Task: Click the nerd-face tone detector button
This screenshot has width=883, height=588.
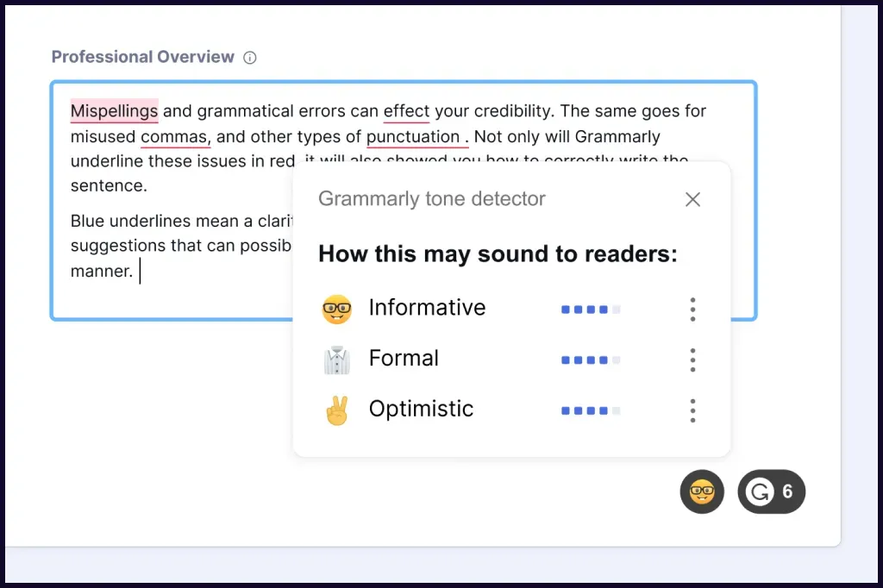Action: [x=702, y=491]
